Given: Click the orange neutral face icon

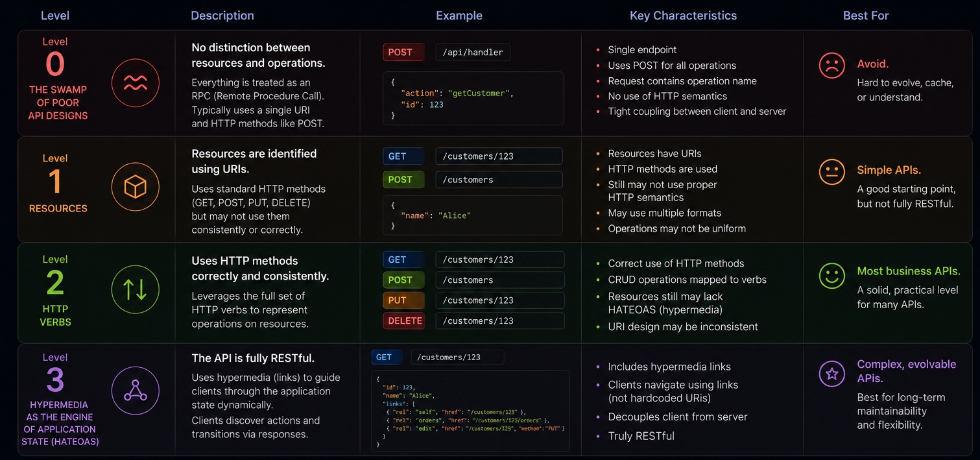Looking at the screenshot, I should [x=831, y=172].
